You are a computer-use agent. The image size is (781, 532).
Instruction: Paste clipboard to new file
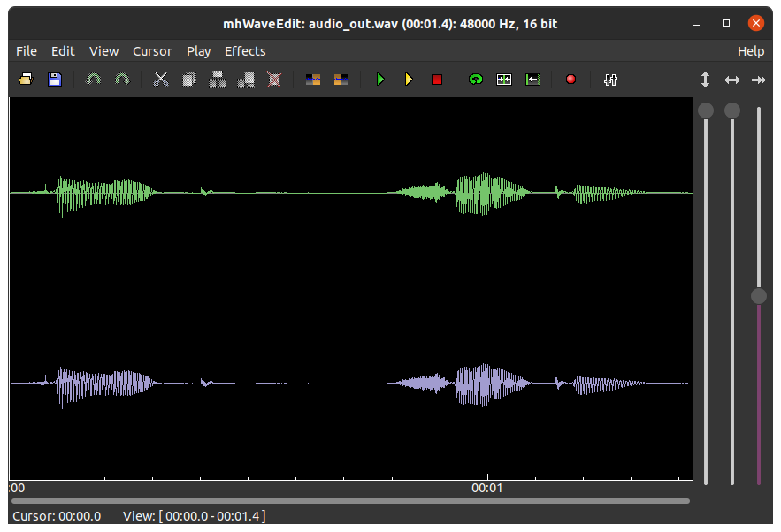[246, 80]
